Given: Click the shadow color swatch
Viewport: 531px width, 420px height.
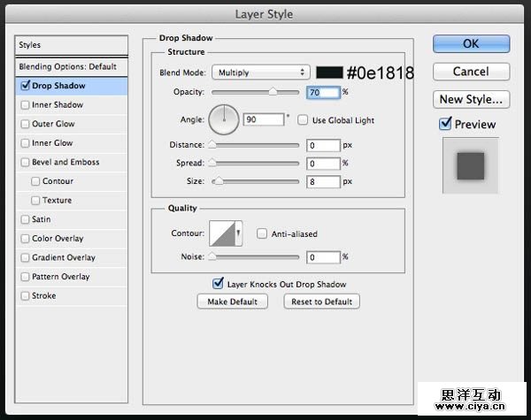Looking at the screenshot, I should (x=329, y=73).
